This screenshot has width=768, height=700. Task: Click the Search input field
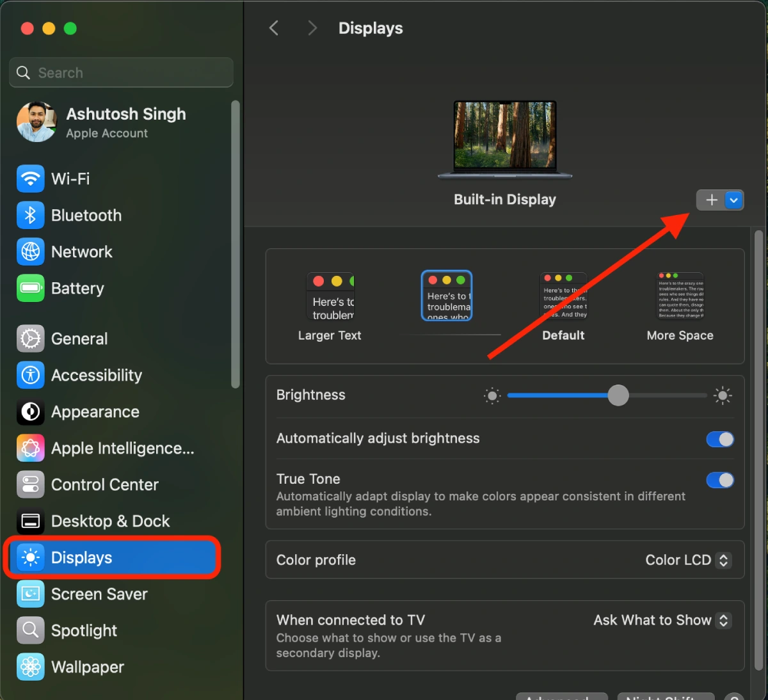[121, 72]
